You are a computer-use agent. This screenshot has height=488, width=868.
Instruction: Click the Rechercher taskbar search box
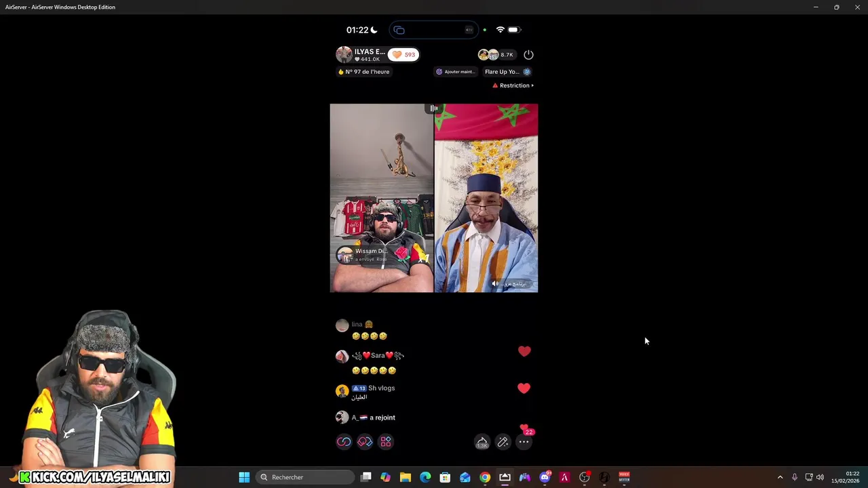(305, 477)
